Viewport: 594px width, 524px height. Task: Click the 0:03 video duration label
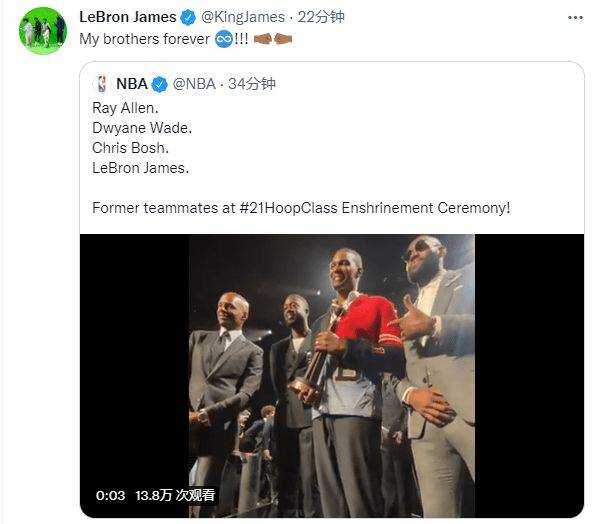pyautogui.click(x=110, y=495)
